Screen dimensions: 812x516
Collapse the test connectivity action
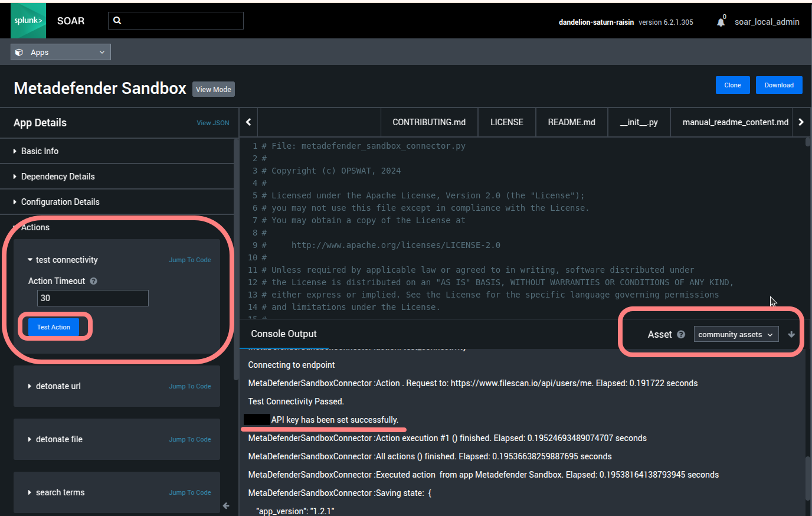coord(63,260)
